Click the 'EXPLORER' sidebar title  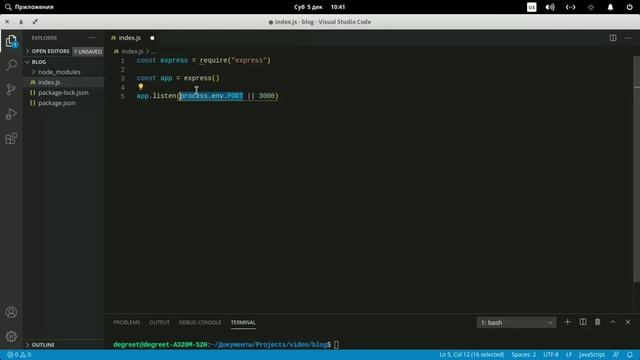pyautogui.click(x=44, y=38)
